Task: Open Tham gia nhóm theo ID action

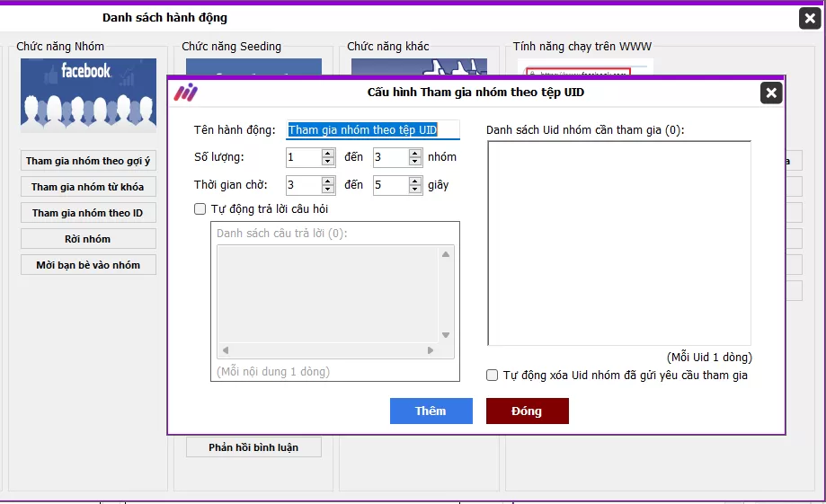Action: click(88, 213)
